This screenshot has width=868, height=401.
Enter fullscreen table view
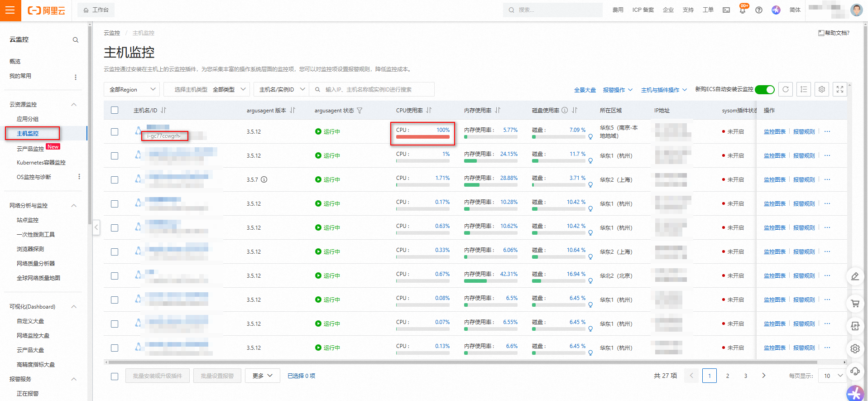[x=840, y=89]
